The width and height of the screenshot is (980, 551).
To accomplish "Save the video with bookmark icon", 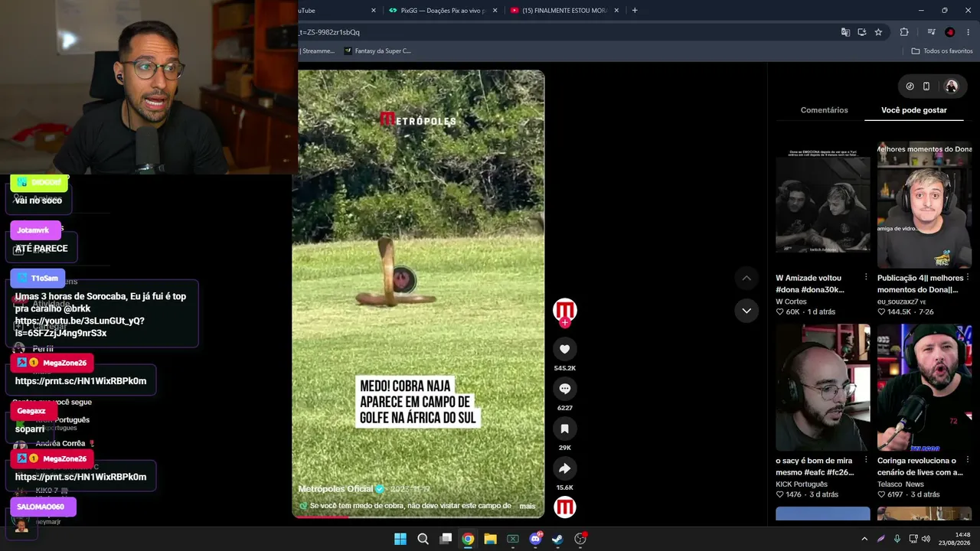I will [565, 429].
